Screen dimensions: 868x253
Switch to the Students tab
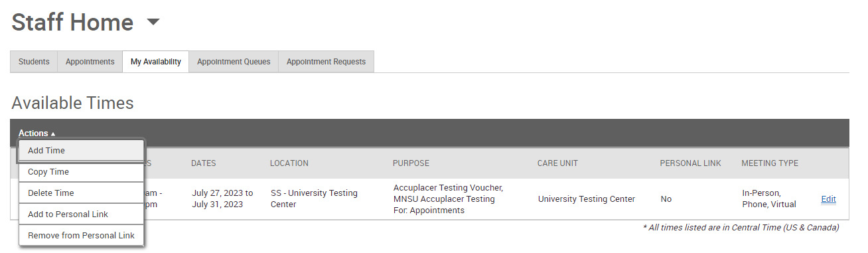[34, 62]
